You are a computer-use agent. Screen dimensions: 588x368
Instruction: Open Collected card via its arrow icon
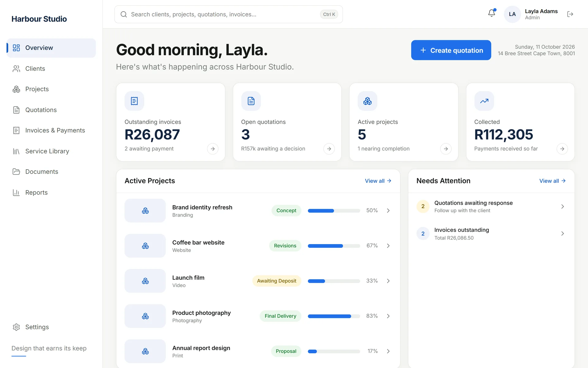click(562, 149)
